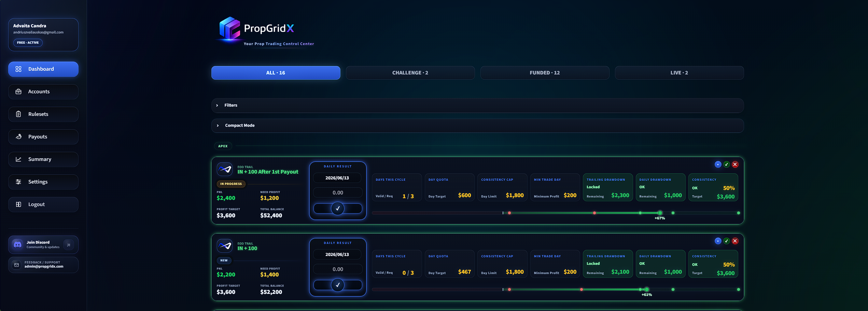Click Day Quota $600 tile
The width and height of the screenshot is (868, 311).
pyautogui.click(x=449, y=187)
